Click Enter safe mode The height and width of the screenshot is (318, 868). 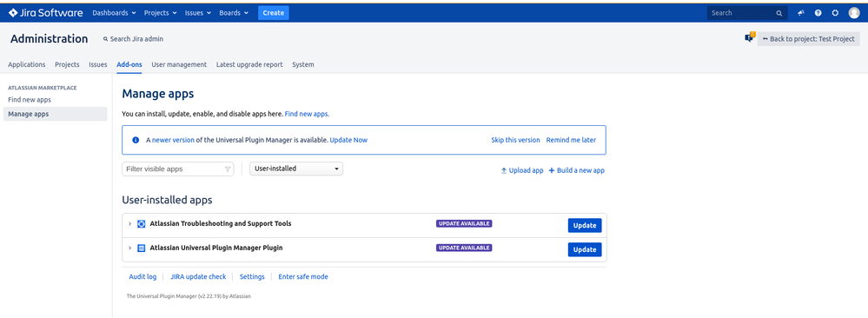[x=303, y=276]
